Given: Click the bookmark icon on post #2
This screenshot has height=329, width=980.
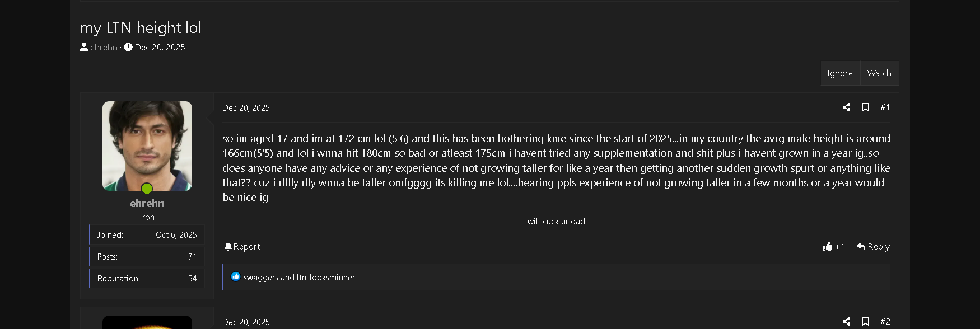Looking at the screenshot, I should pyautogui.click(x=866, y=321).
